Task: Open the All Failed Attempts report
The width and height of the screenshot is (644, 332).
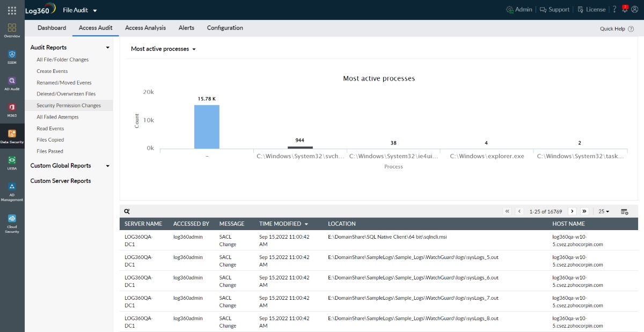Action: tap(57, 117)
